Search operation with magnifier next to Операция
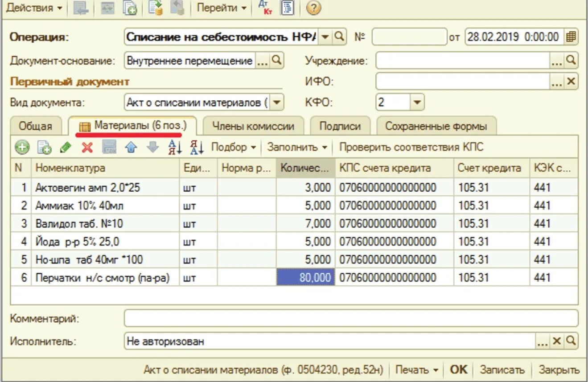 tap(339, 37)
